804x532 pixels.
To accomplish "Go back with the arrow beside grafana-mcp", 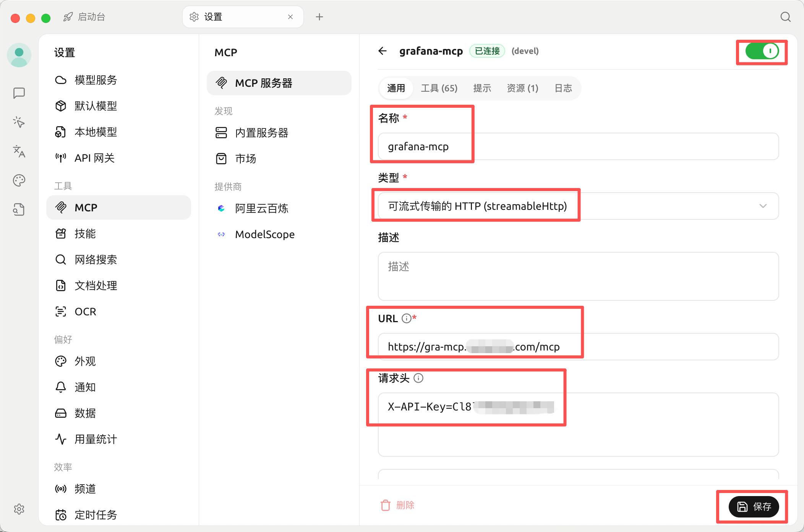I will click(x=383, y=51).
